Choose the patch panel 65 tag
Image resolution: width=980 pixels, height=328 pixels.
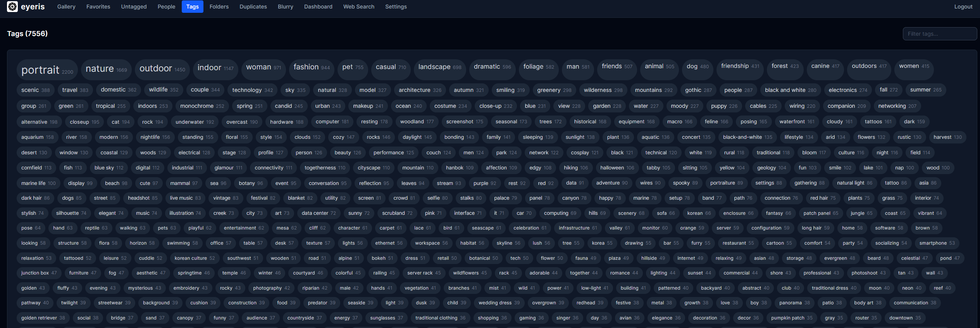(x=821, y=213)
